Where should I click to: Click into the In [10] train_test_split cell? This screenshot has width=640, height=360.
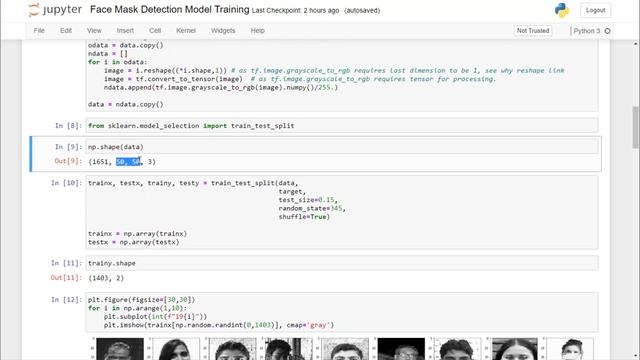coord(342,212)
